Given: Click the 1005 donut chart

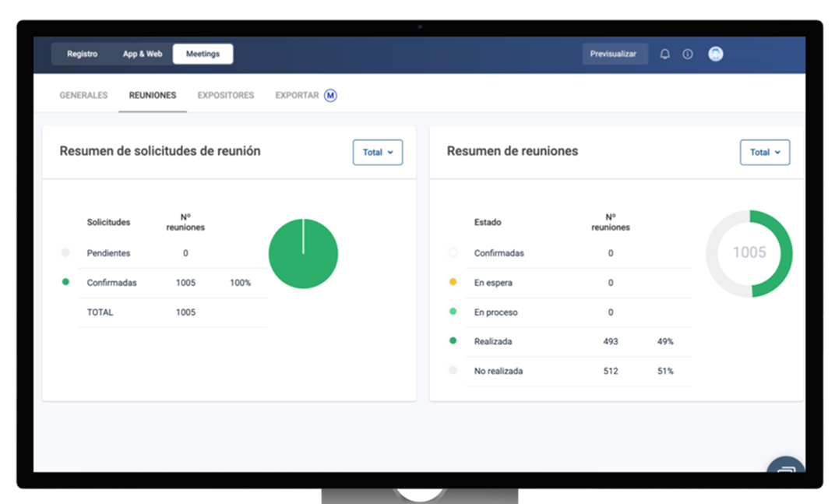Looking at the screenshot, I should pyautogui.click(x=749, y=254).
